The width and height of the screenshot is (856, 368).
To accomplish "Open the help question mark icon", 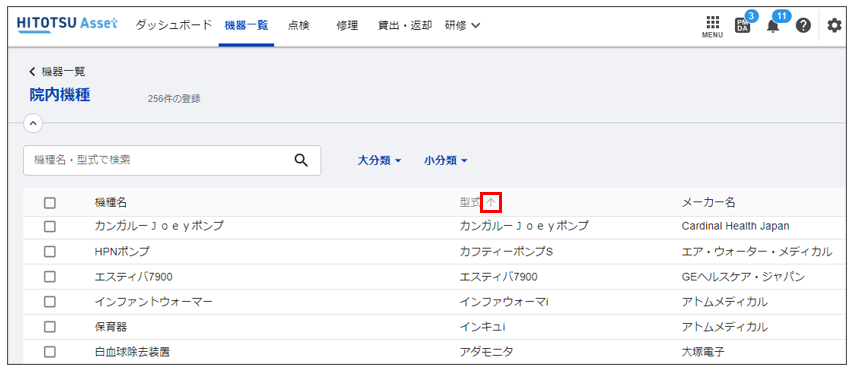I will [803, 26].
